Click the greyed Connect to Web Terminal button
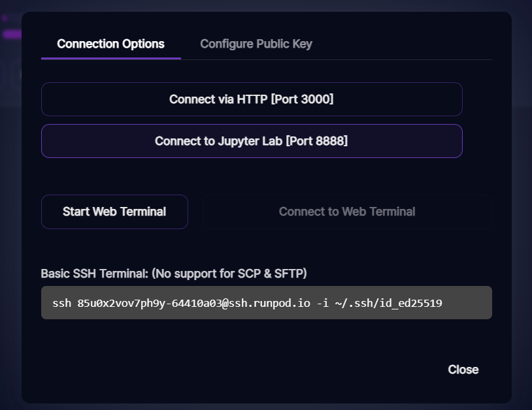The image size is (532, 410). coord(346,212)
